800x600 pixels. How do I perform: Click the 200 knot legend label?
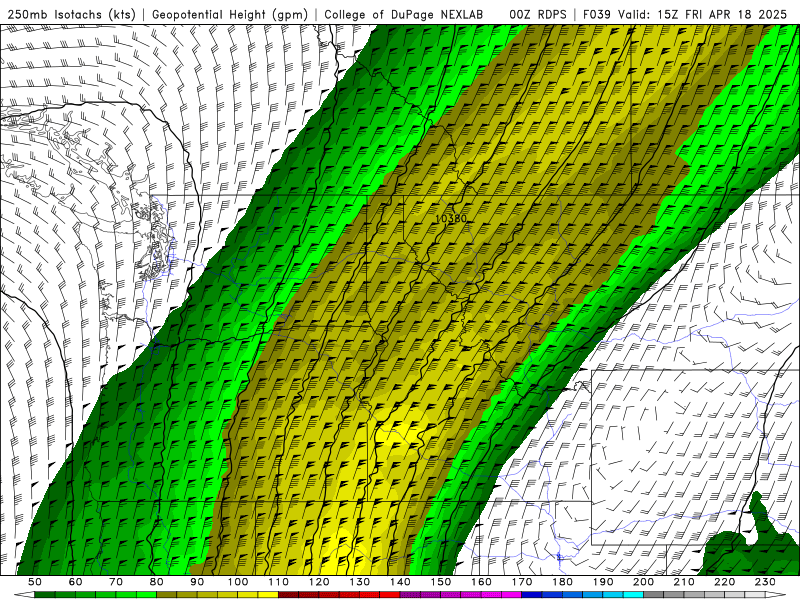click(x=644, y=582)
